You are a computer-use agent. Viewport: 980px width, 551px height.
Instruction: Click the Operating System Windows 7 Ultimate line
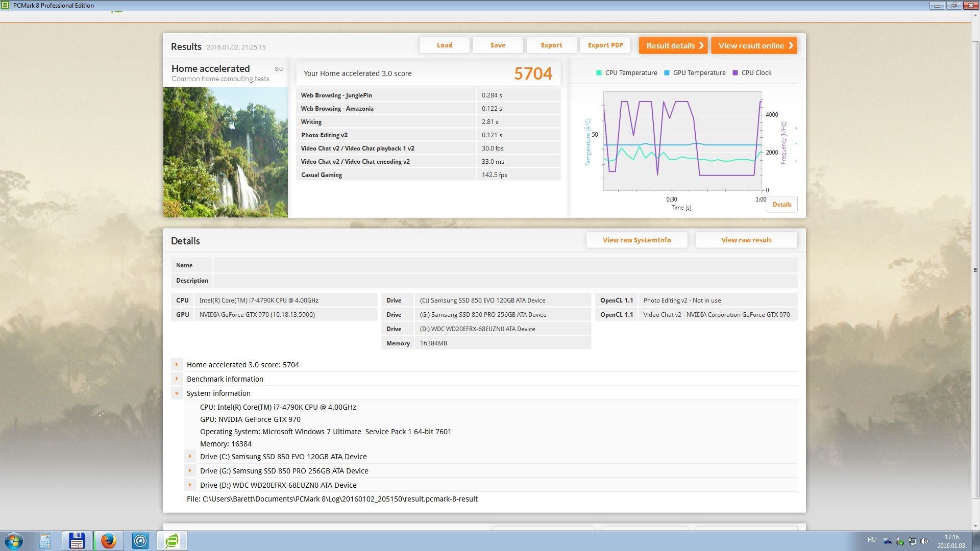click(326, 432)
